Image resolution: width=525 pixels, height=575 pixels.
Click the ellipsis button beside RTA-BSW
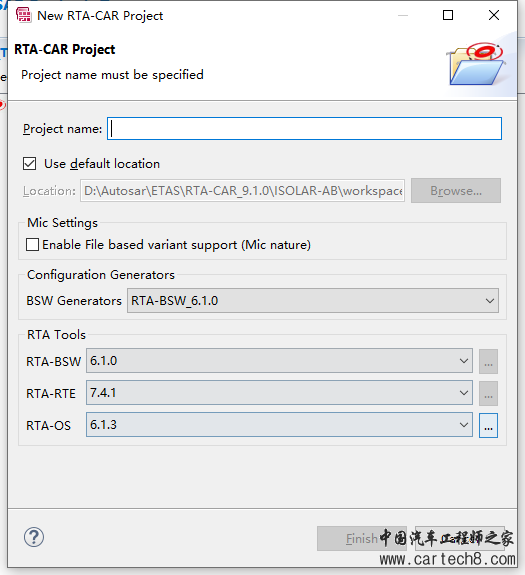[x=488, y=362]
